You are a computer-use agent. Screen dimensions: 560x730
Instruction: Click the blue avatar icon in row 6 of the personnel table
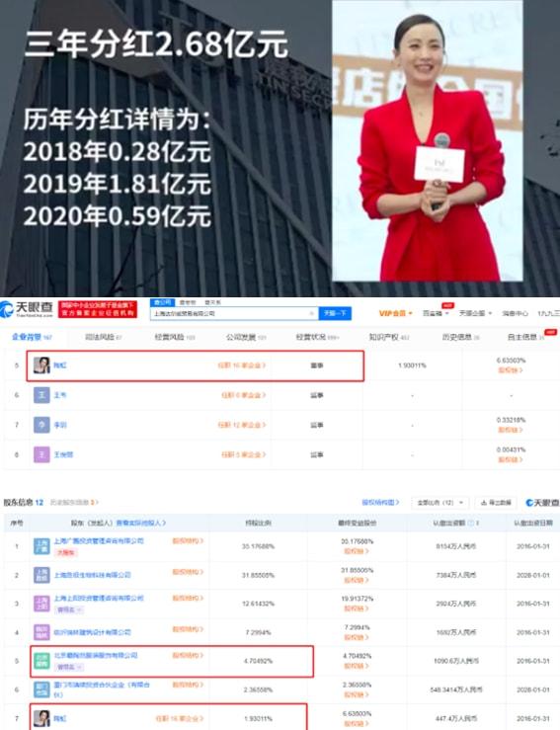tap(41, 395)
